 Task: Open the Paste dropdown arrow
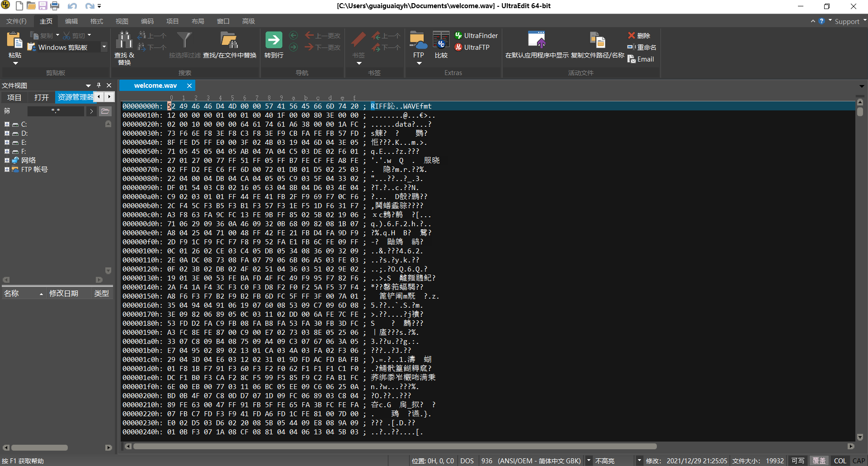(15, 64)
